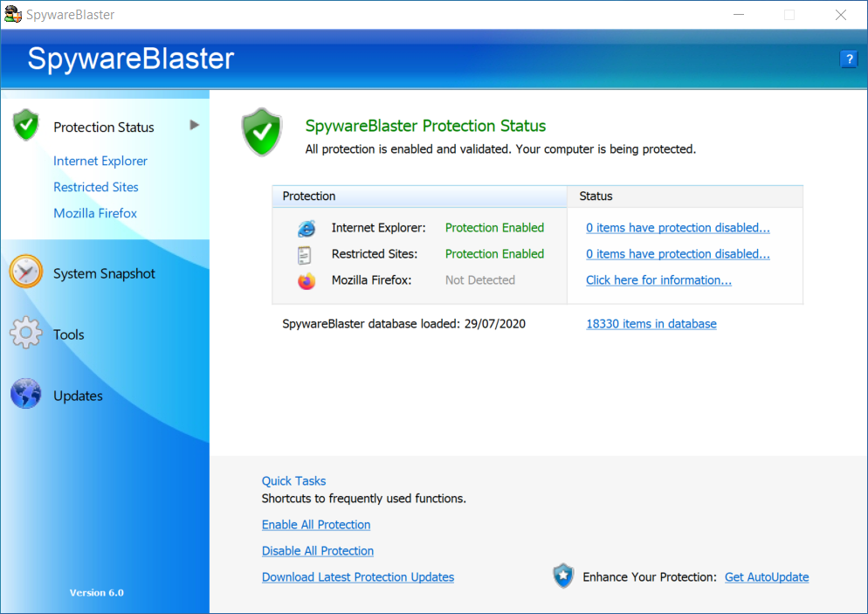This screenshot has height=614, width=868.
Task: Click the blue AutoUpdate star shield icon
Action: (563, 576)
